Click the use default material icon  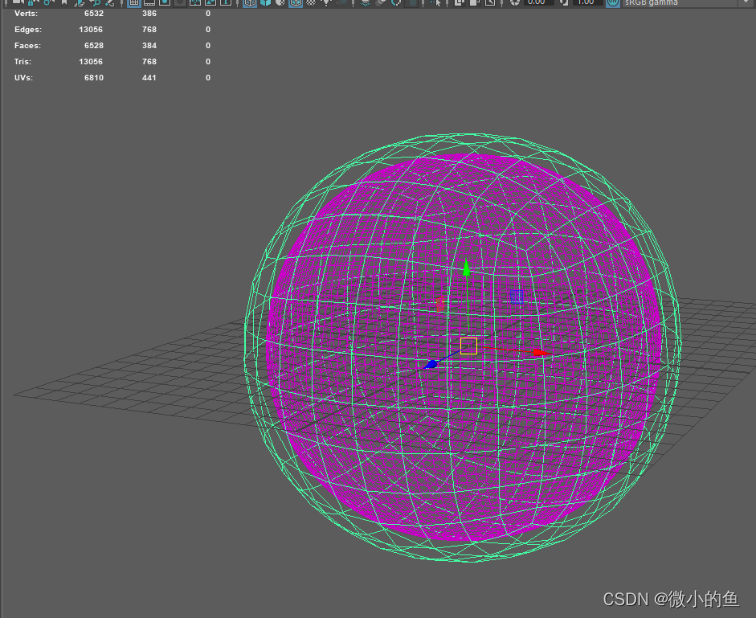280,2
